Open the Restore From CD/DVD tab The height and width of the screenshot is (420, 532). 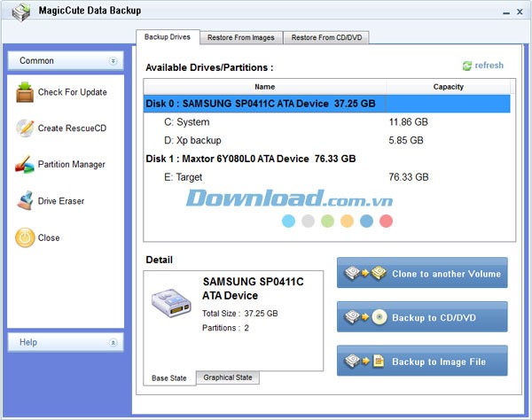point(326,37)
